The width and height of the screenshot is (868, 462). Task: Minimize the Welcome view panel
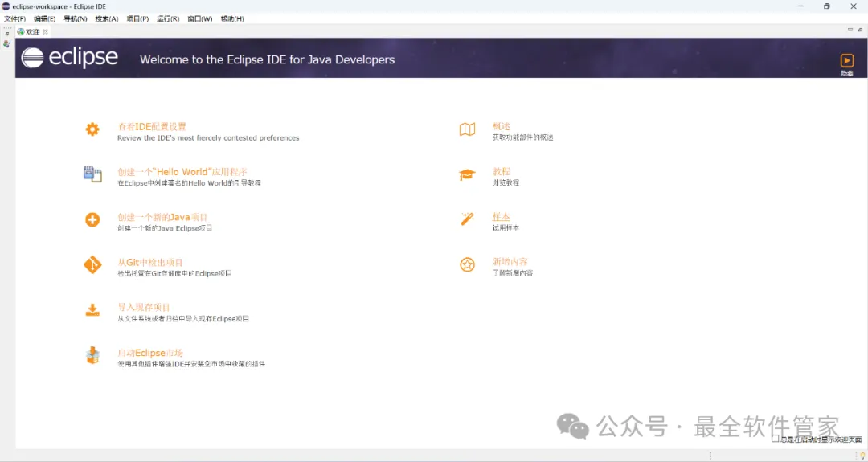pos(850,29)
